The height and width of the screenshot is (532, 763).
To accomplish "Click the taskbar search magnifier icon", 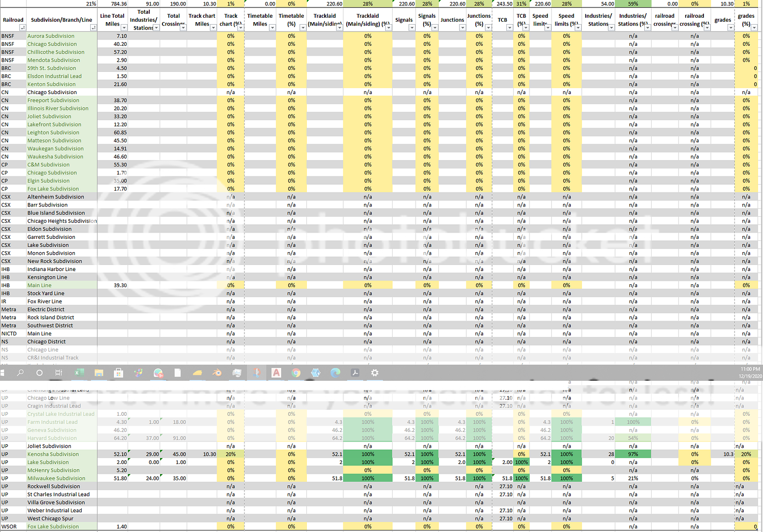I will [x=20, y=373].
